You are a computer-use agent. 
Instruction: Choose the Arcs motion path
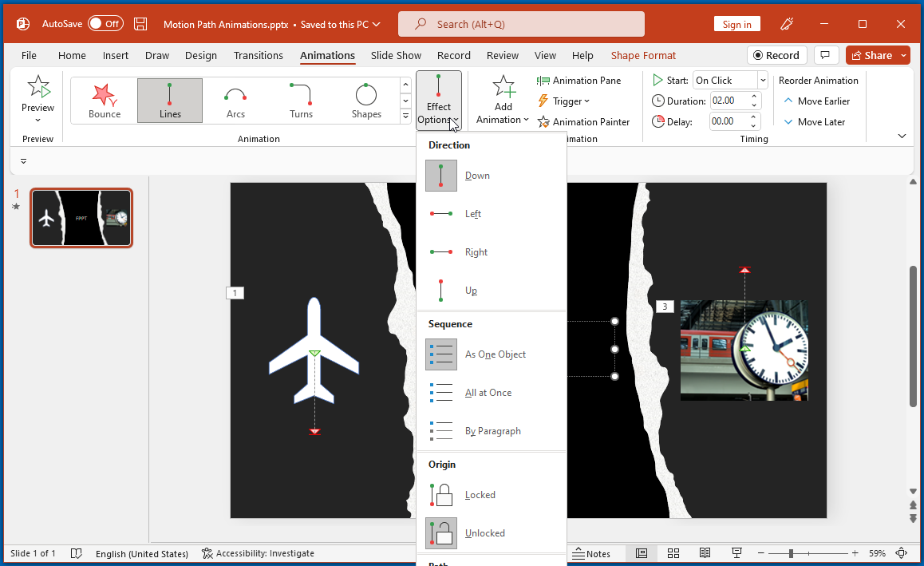[235, 101]
